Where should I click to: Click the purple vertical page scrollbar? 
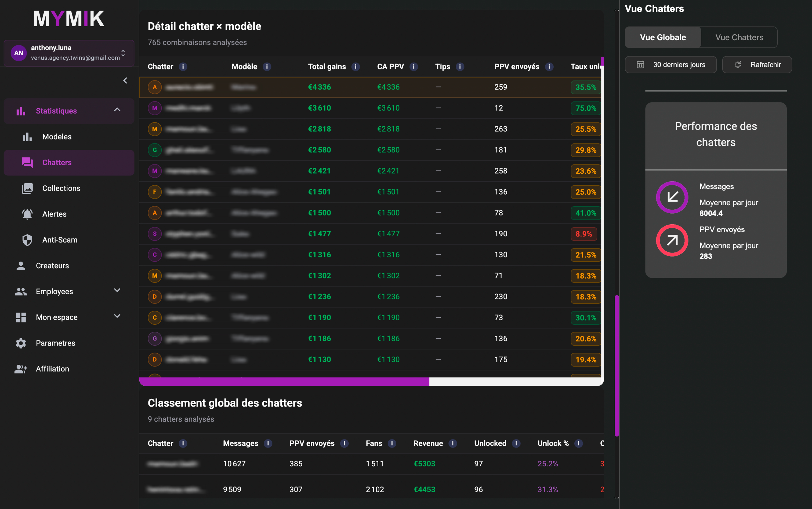(617, 366)
